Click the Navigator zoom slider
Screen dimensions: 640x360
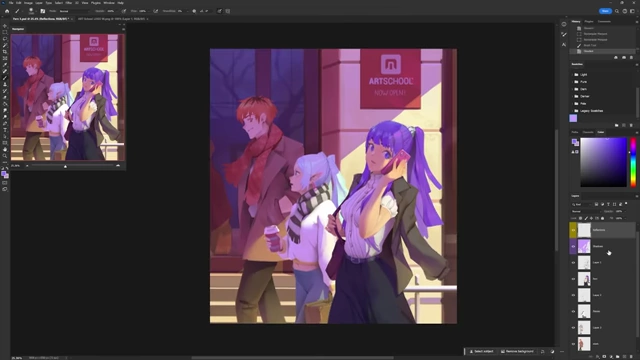(72, 166)
